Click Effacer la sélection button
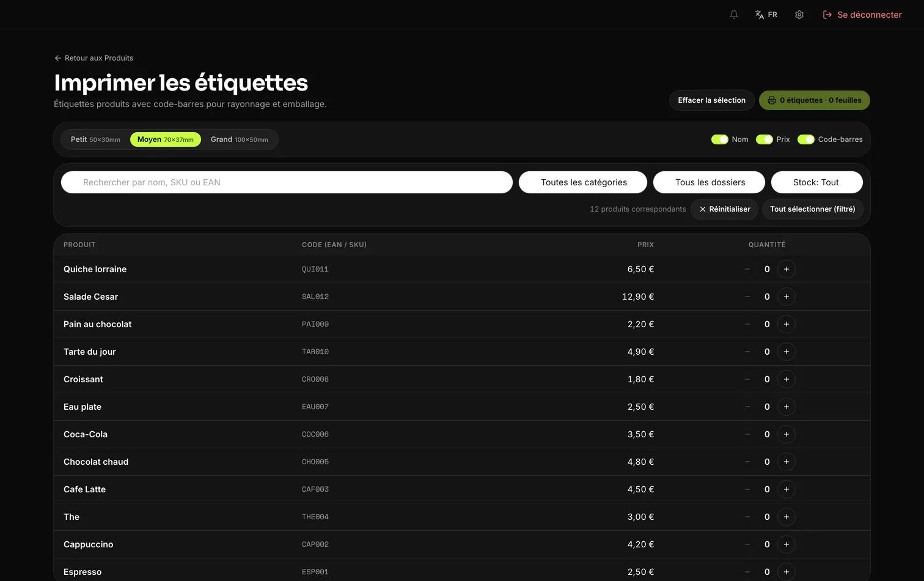The image size is (924, 581). [711, 100]
